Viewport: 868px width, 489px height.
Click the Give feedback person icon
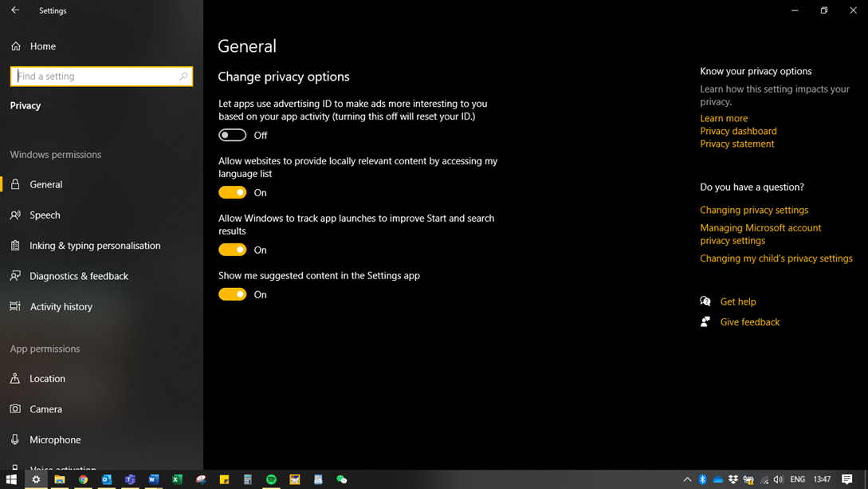[x=705, y=321]
